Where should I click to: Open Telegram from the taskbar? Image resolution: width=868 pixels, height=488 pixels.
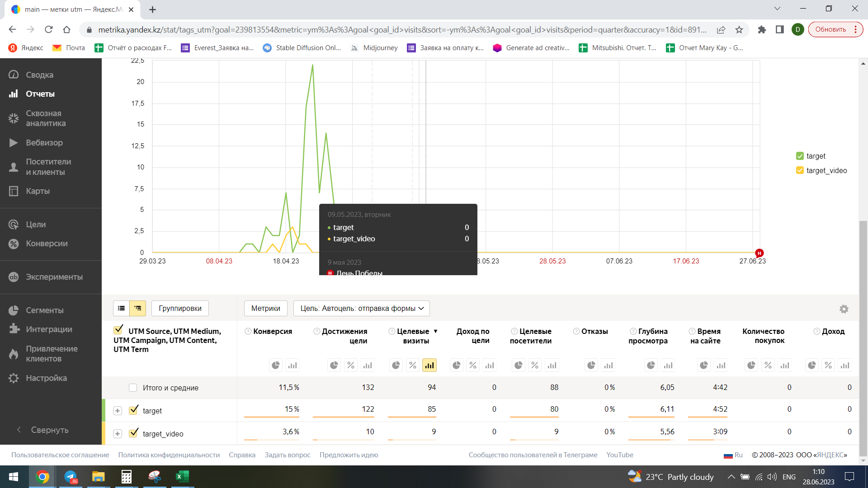(71, 477)
